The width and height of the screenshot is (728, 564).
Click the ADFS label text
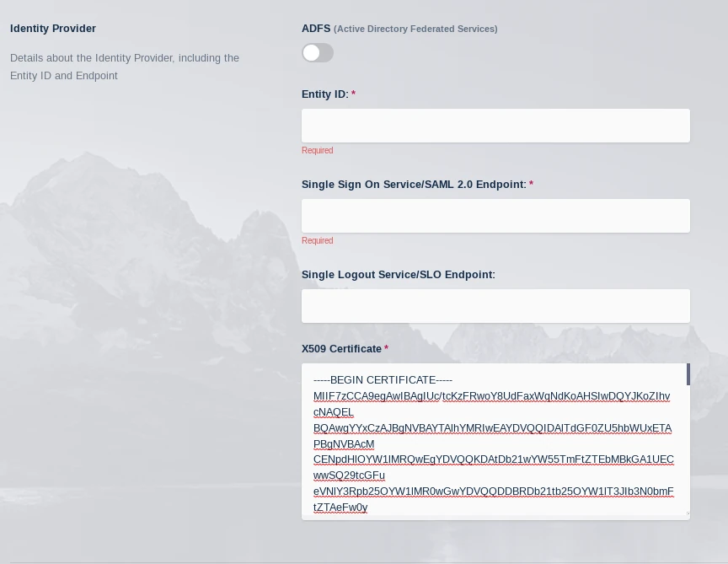click(x=316, y=28)
